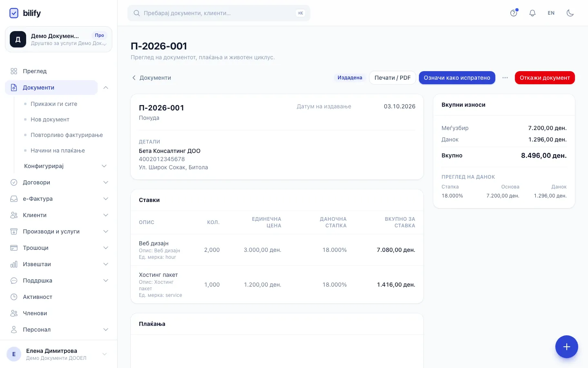
Task: Open the Демо Документи company switcher
Action: (x=58, y=39)
